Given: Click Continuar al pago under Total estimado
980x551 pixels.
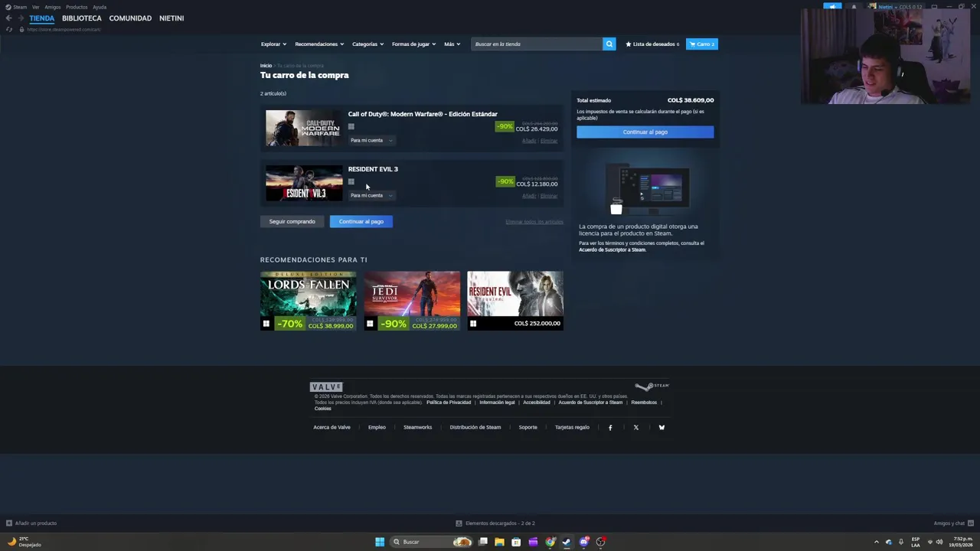Looking at the screenshot, I should [x=645, y=132].
